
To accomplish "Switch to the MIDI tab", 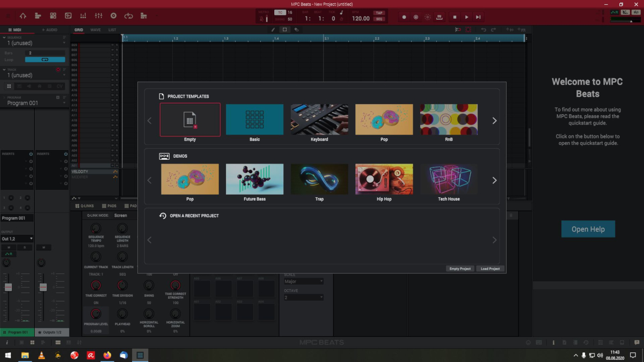I will point(14,30).
